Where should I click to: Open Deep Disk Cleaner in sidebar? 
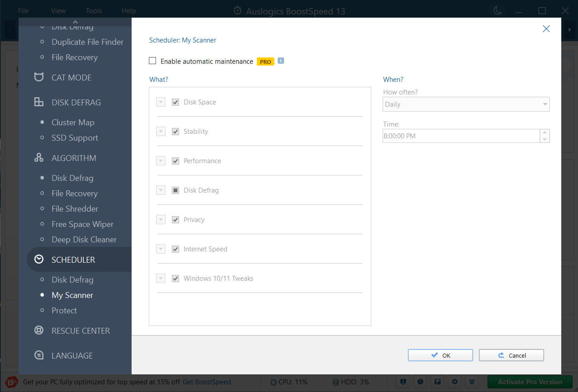pos(84,240)
